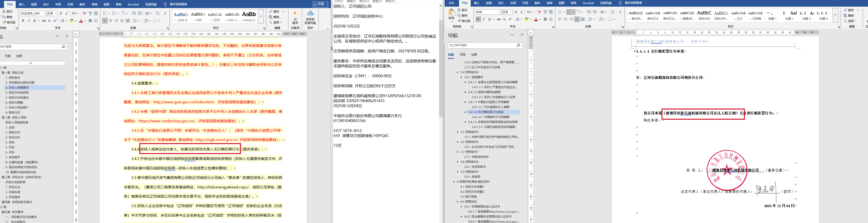868x223 pixels.
Task: Open font size dropdown in right Word window
Action: [x=511, y=12]
